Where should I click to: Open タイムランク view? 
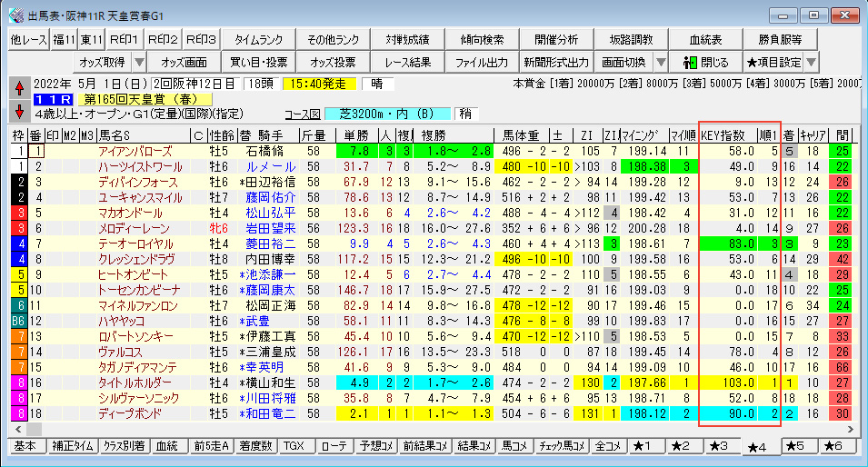[x=258, y=40]
